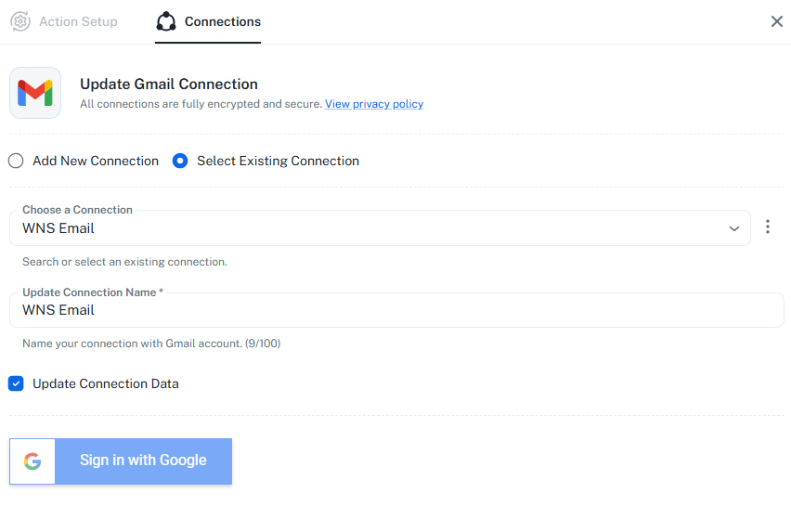The height and width of the screenshot is (532, 791).
Task: Click the "Update Gmail Connection" heading
Action: tap(169, 84)
